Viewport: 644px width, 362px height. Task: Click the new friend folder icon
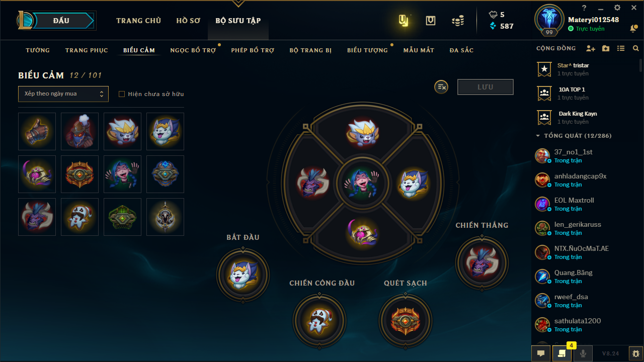pos(606,49)
